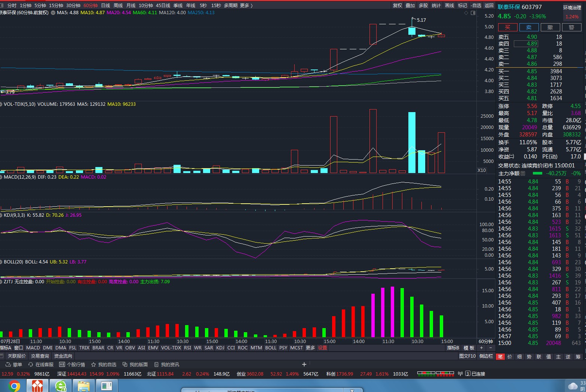This screenshot has width=586, height=392.
Task: Click the zoom in plus button below chart
Action: pyautogui.click(x=482, y=348)
